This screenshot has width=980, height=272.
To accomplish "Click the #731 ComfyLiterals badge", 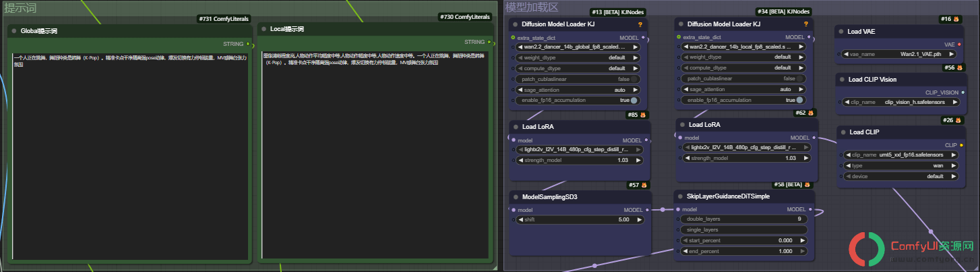I will point(224,19).
